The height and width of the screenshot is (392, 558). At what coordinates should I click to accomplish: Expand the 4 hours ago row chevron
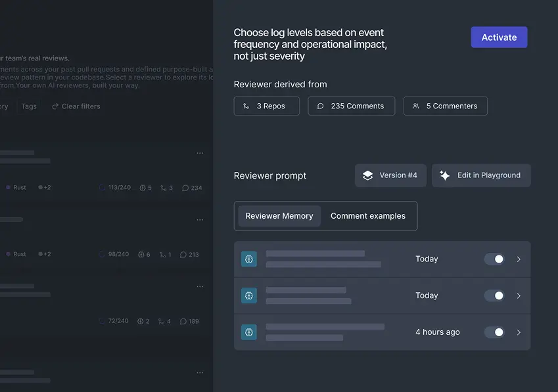519,332
